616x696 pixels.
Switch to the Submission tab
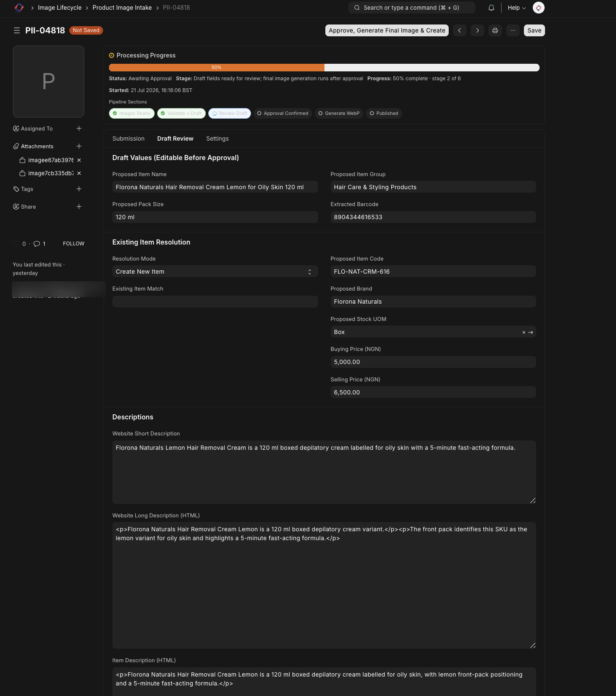(128, 139)
